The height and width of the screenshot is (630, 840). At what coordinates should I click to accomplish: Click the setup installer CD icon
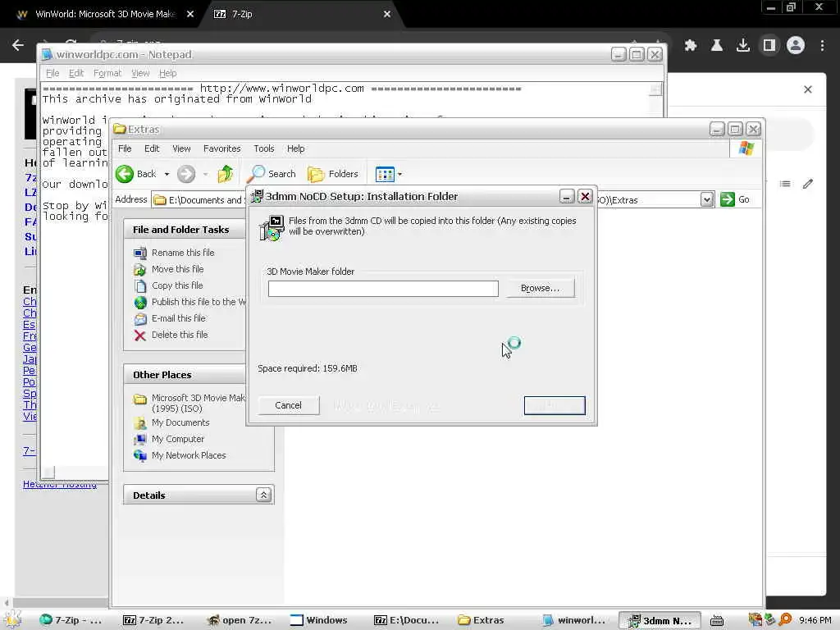(x=272, y=228)
